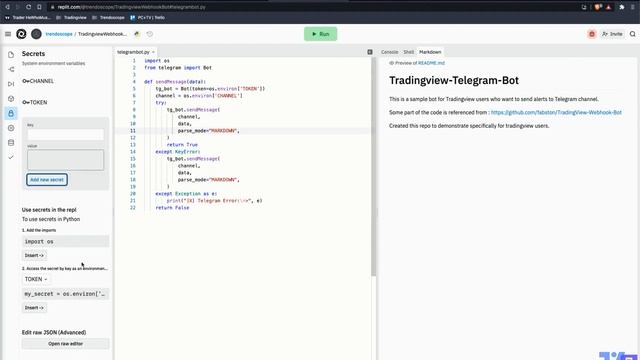Invite collaborators with the Invite button
This screenshot has width=640, height=360.
(x=612, y=34)
